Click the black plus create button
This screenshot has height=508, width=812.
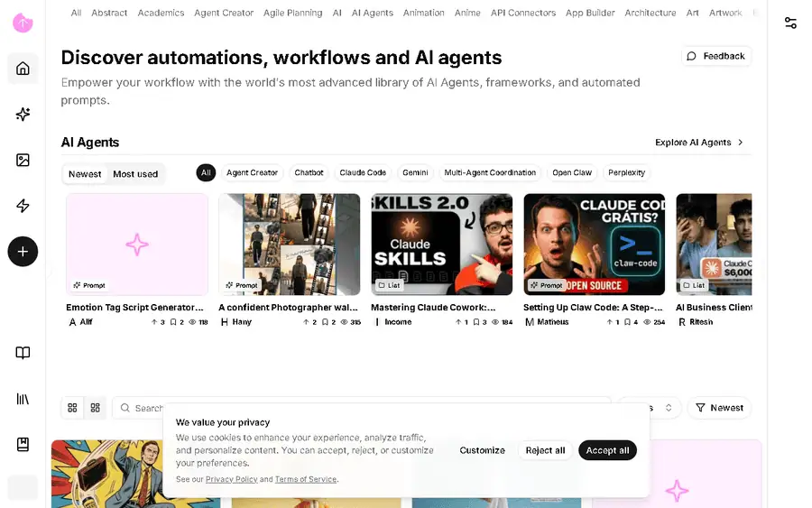[x=23, y=252]
